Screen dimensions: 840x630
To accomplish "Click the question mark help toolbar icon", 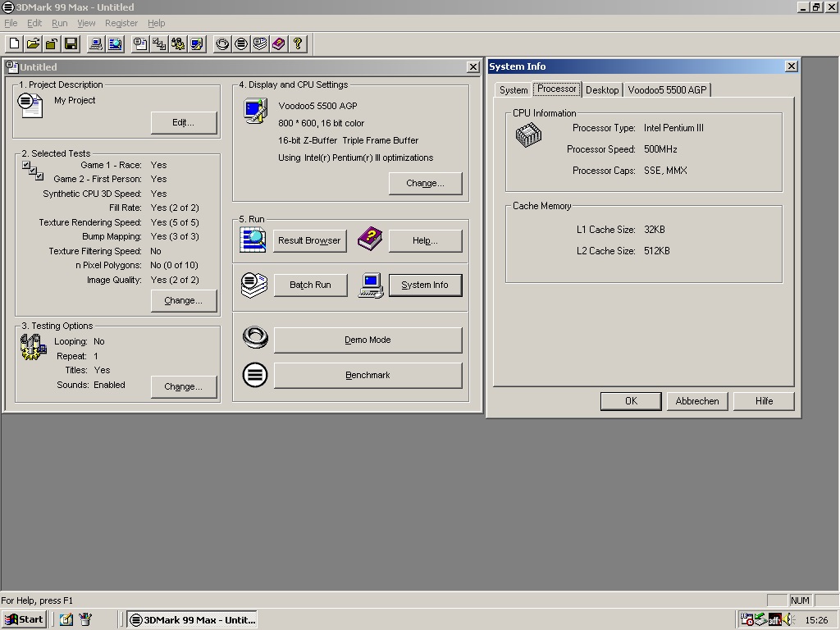I will (x=298, y=43).
